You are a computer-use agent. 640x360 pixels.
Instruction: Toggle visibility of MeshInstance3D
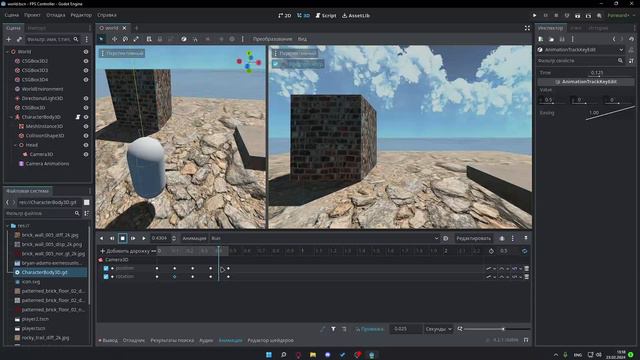click(86, 127)
